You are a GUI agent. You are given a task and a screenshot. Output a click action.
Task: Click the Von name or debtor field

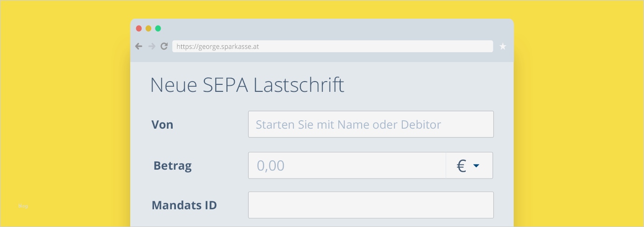click(371, 124)
